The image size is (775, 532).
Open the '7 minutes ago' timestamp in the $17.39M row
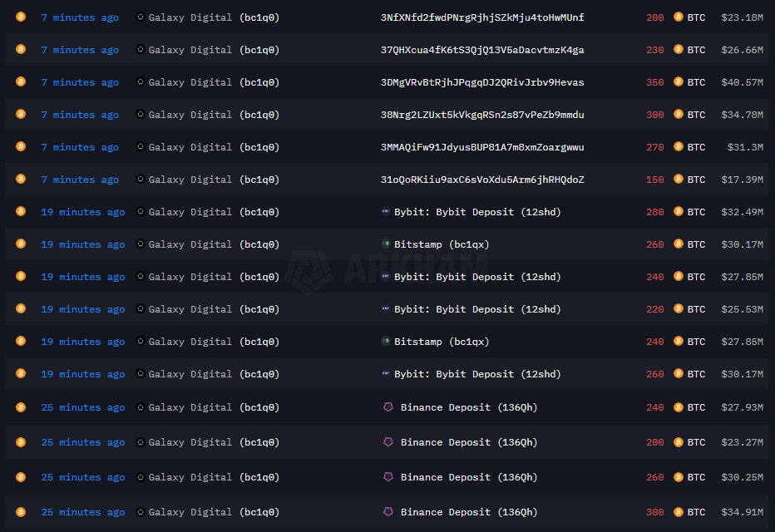80,180
